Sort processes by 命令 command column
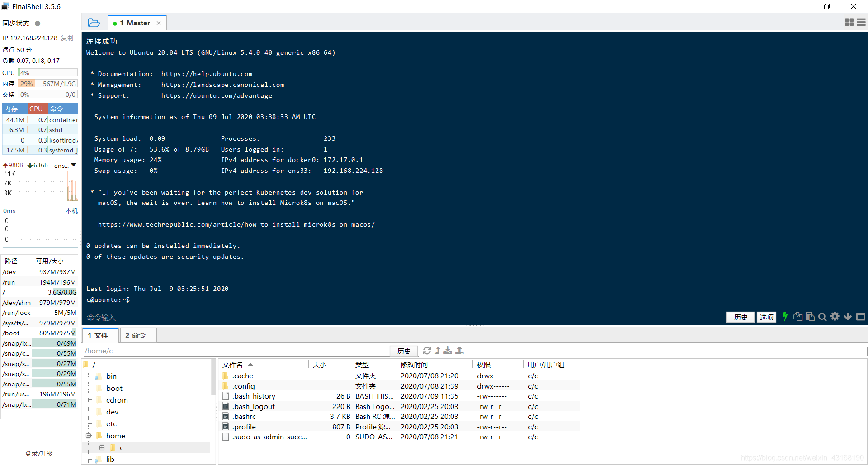The width and height of the screenshot is (868, 466). pyautogui.click(x=63, y=109)
